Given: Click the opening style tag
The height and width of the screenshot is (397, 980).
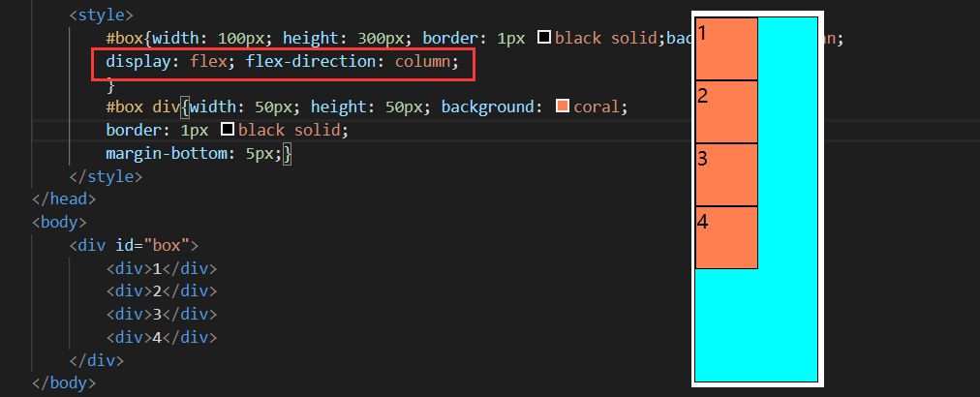Looking at the screenshot, I should pos(102,16).
